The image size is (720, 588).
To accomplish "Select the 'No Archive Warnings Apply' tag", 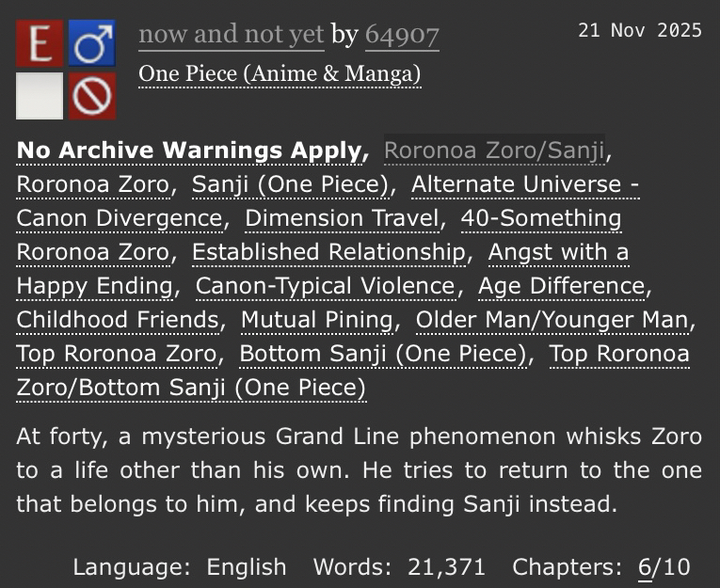I will (x=190, y=151).
